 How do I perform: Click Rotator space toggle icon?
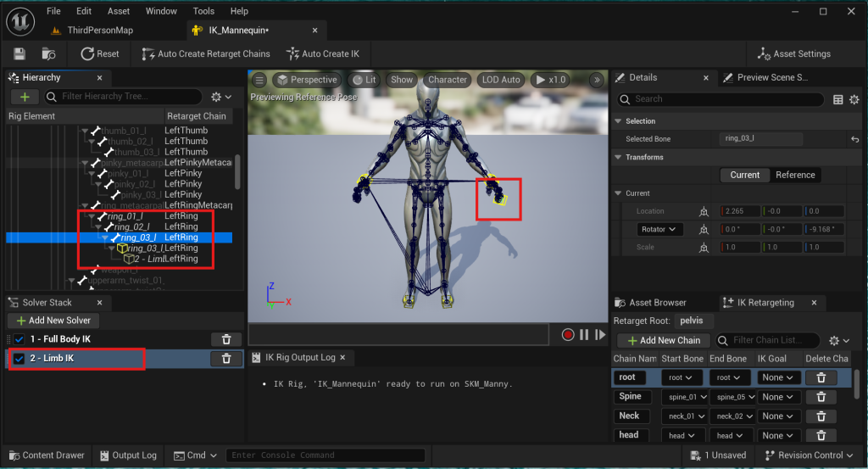704,229
